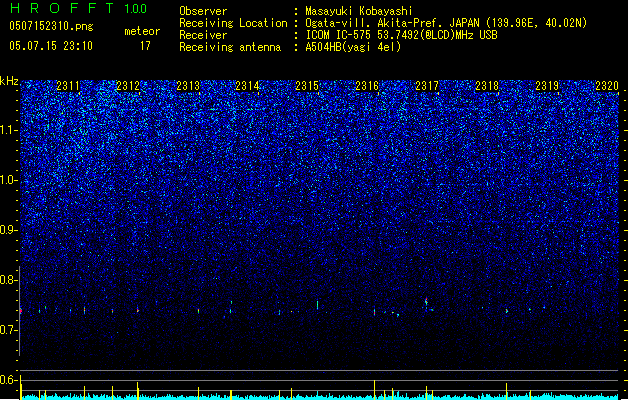Click the meteor count label
Screen dimensions: 629x400
coord(142,31)
